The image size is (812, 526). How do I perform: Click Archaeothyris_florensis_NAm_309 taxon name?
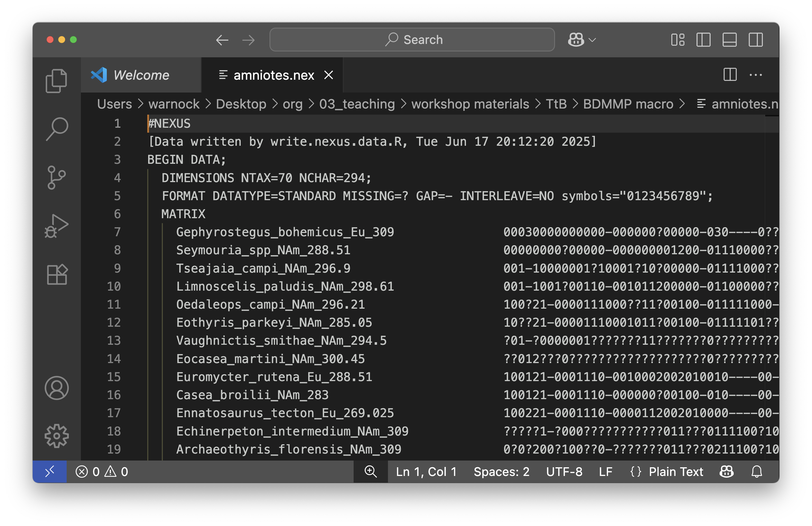(x=289, y=449)
